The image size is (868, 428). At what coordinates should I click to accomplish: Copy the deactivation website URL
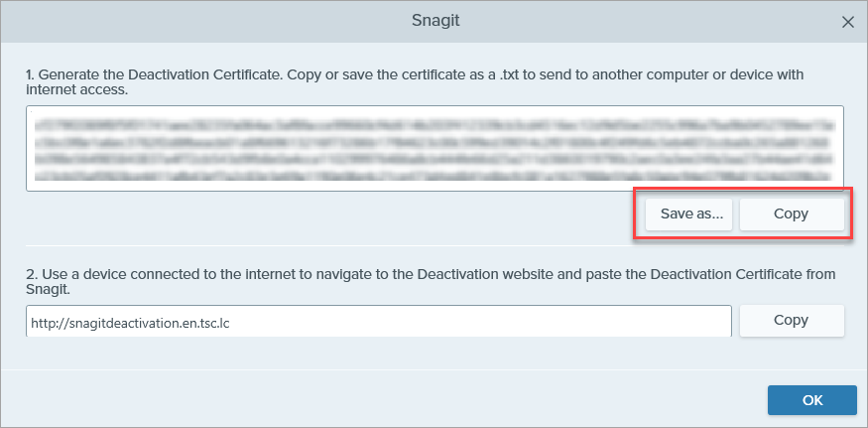click(x=791, y=321)
